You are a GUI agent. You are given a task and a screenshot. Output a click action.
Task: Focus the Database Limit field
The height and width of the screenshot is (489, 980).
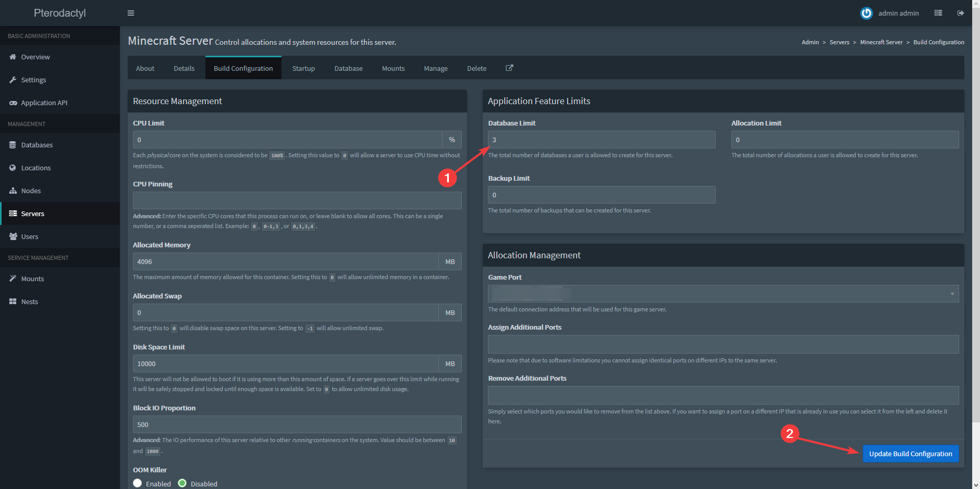click(602, 140)
